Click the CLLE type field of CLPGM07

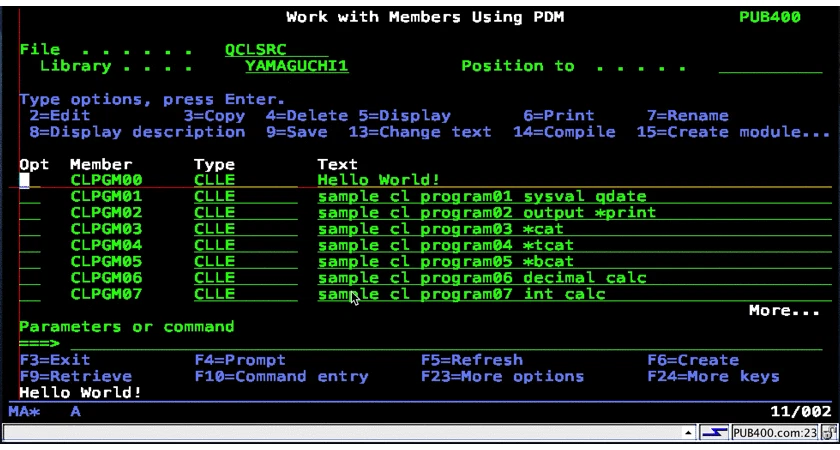[245, 294]
